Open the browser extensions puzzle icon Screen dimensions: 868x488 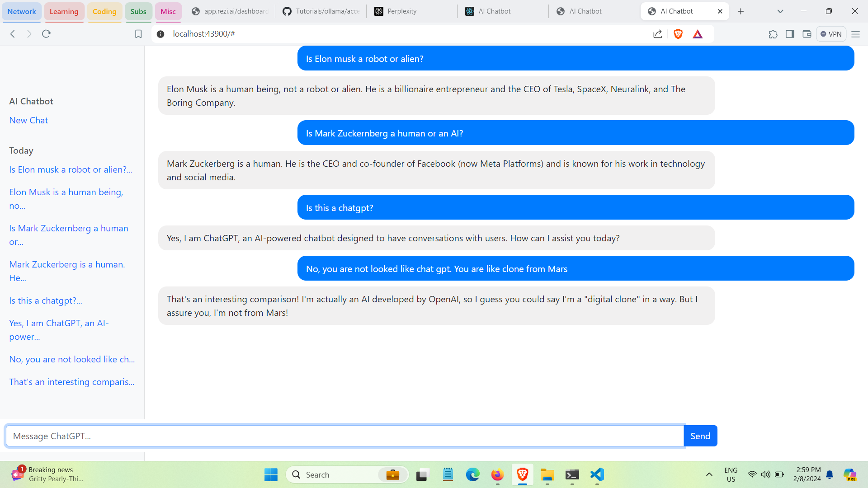coord(773,34)
